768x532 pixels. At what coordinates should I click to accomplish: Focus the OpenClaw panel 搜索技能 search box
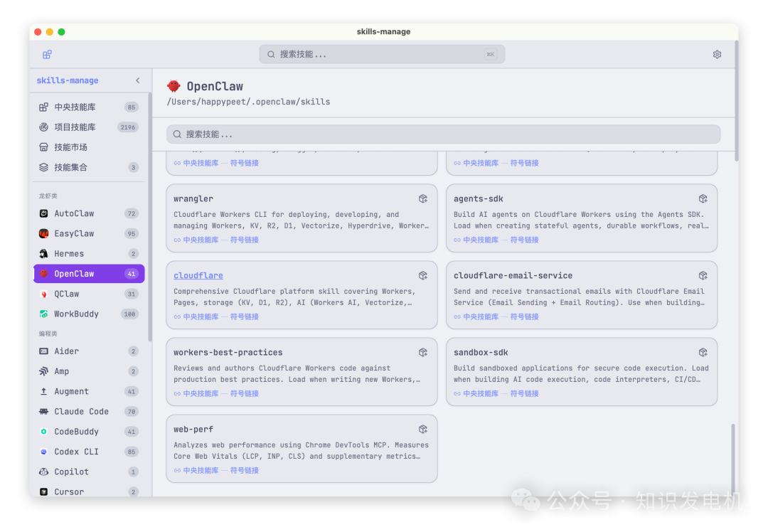[x=443, y=134]
